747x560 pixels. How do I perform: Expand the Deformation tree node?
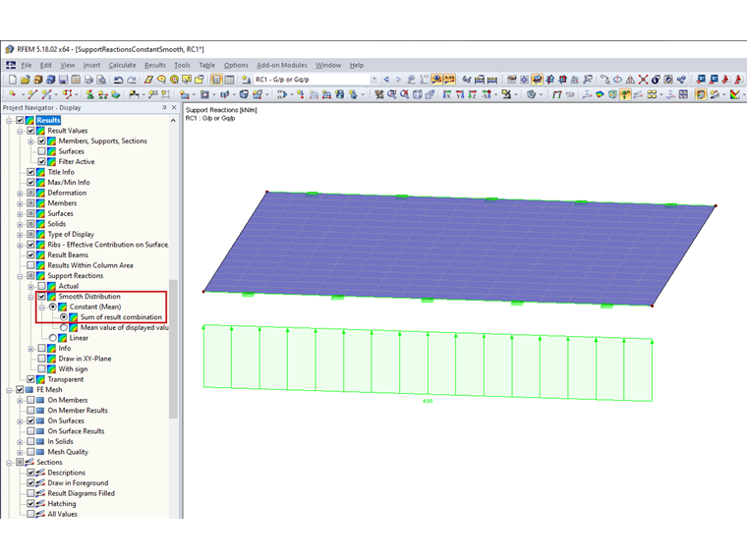pyautogui.click(x=20, y=194)
